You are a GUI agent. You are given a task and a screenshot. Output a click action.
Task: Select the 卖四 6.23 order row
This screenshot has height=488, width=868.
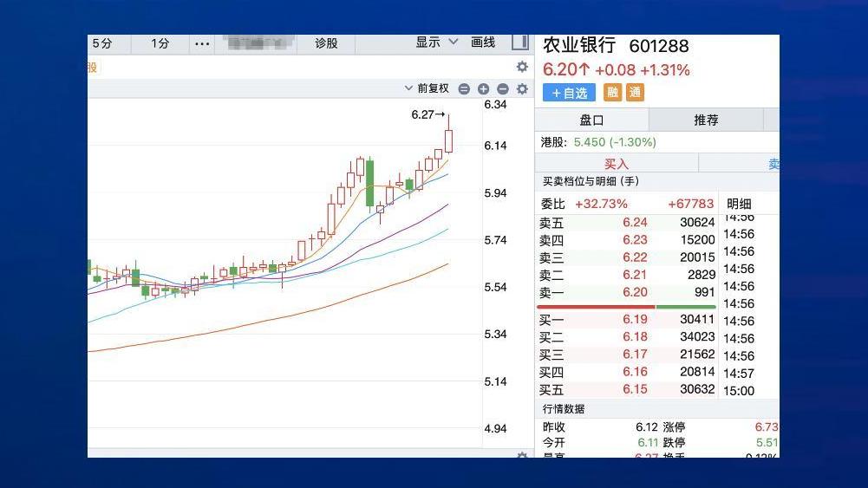pyautogui.click(x=627, y=240)
